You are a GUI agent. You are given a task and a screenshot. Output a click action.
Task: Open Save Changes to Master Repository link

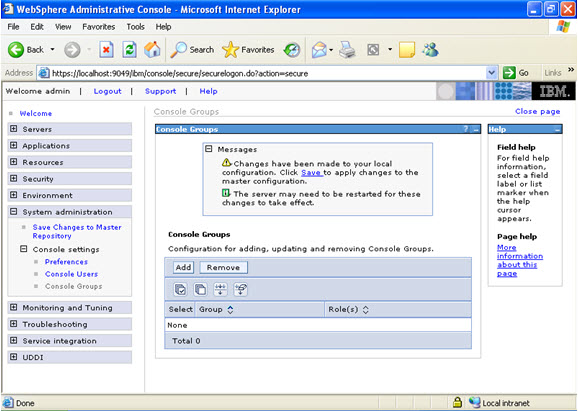[77, 231]
